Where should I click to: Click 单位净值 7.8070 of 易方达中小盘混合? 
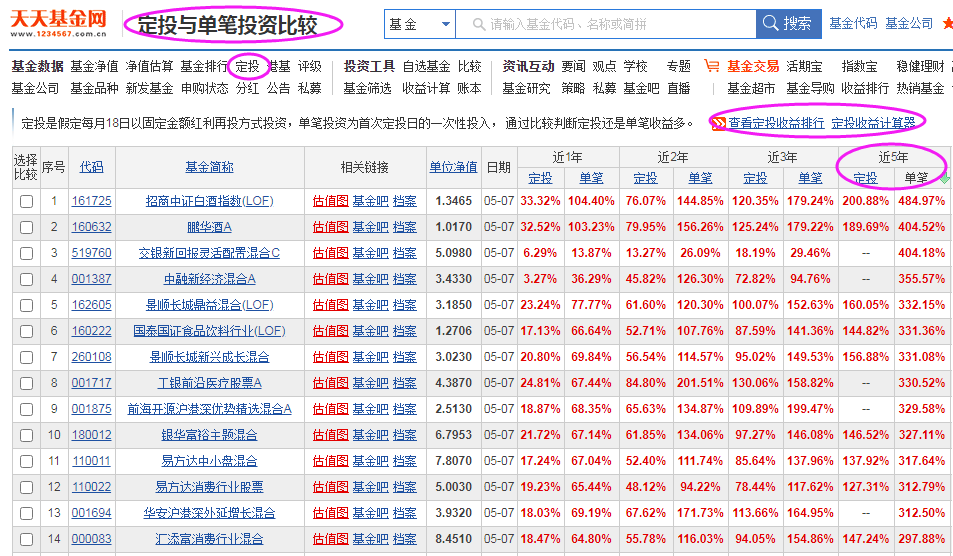pos(453,461)
